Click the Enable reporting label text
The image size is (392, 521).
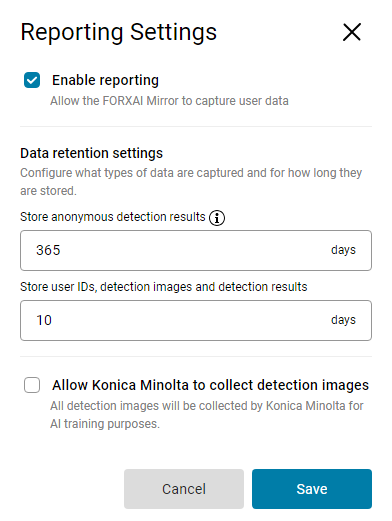pyautogui.click(x=105, y=80)
